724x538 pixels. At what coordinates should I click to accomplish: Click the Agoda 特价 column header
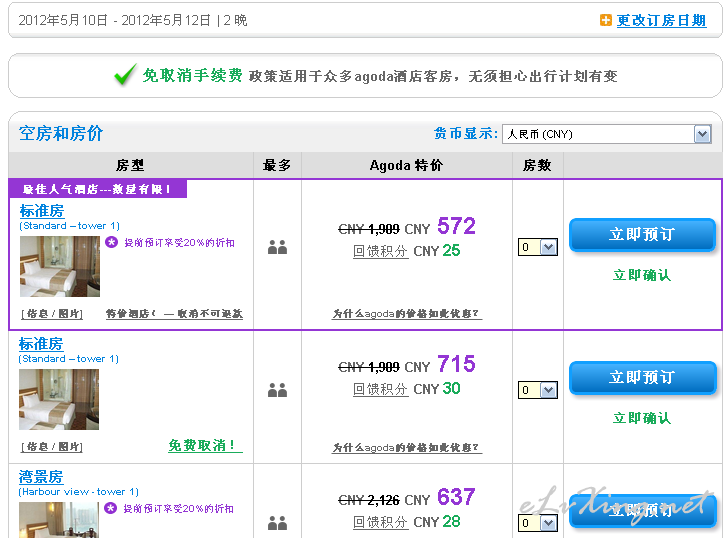[x=406, y=165]
